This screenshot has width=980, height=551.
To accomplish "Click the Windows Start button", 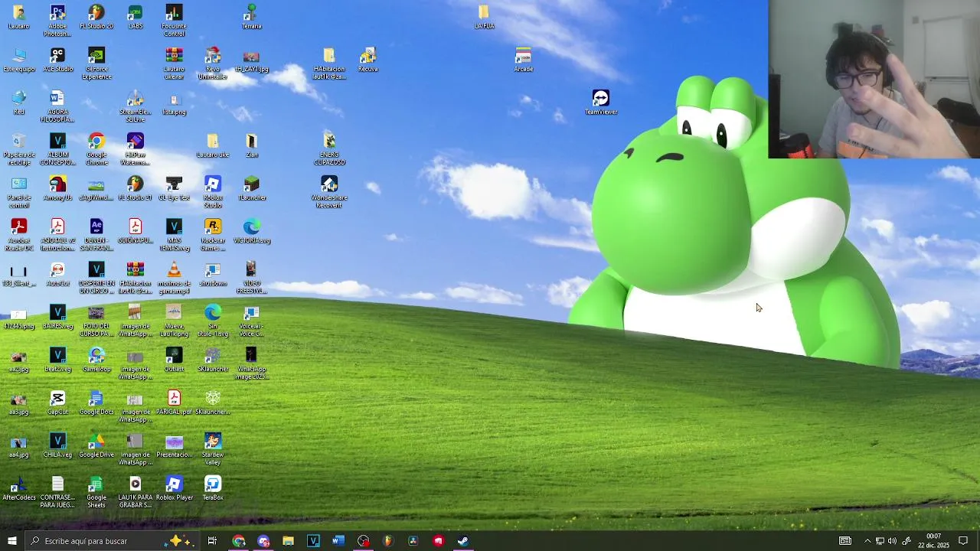I will click(x=11, y=541).
